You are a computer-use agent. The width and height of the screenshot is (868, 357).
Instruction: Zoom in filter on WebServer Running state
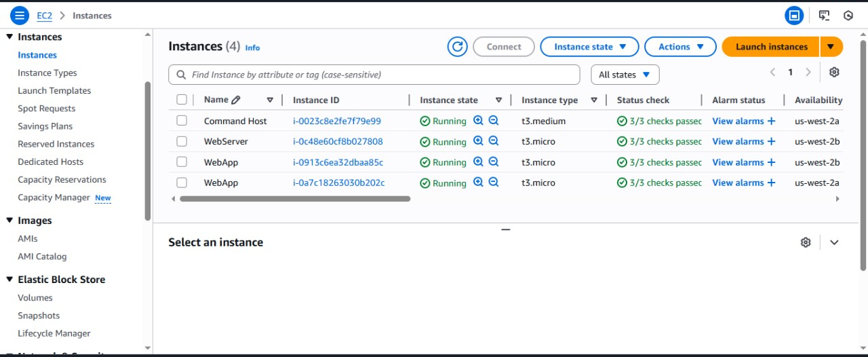click(x=478, y=141)
